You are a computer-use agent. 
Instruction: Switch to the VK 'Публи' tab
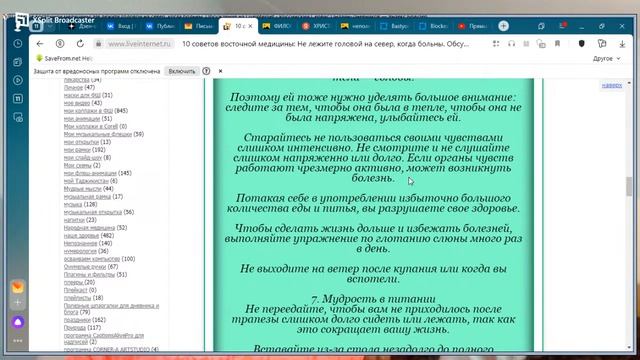click(160, 26)
